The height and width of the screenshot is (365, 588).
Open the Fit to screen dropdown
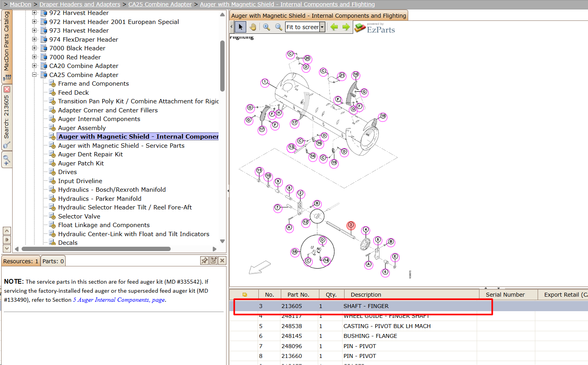pos(322,27)
